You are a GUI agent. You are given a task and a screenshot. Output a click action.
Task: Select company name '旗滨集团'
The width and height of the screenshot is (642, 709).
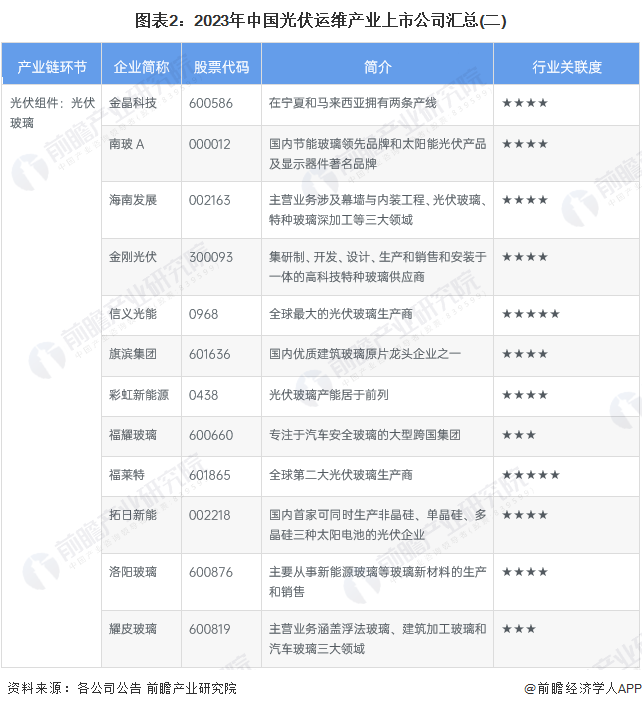point(132,353)
